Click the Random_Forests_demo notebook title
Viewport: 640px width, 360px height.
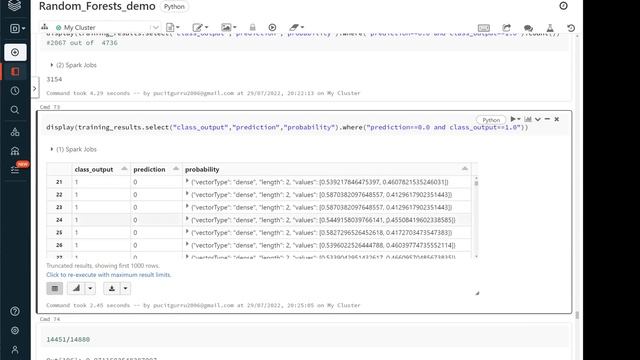[x=97, y=6]
